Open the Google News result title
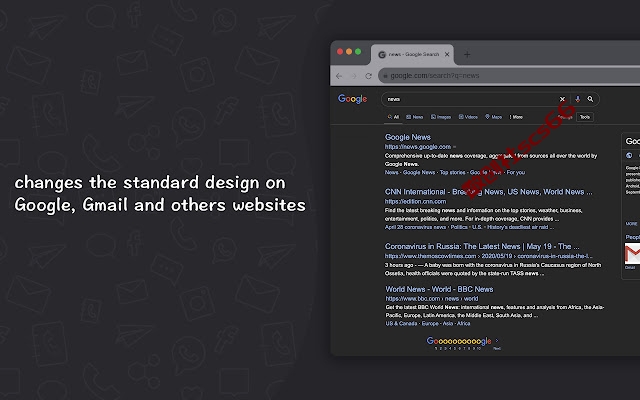This screenshot has height=400, width=640. pyautogui.click(x=408, y=137)
